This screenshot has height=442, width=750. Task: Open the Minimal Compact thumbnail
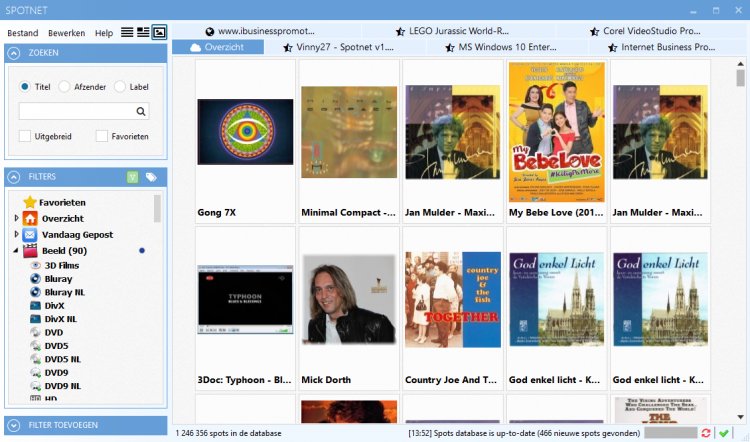pos(349,132)
